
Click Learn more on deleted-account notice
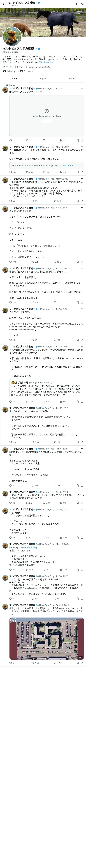(67, 165)
